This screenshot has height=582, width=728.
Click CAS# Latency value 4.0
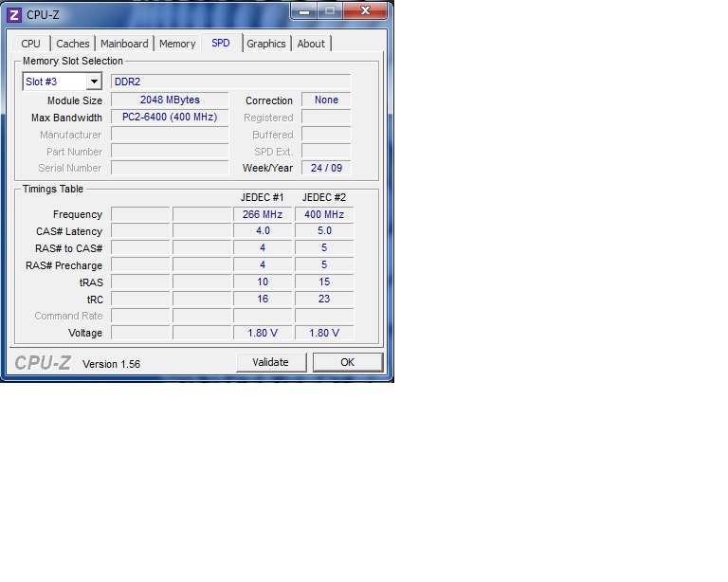(263, 231)
